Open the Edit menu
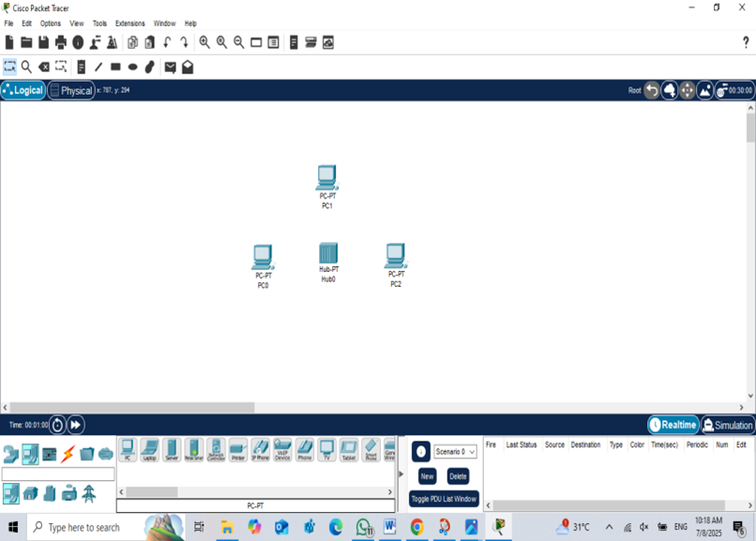This screenshot has height=541, width=756. point(26,23)
